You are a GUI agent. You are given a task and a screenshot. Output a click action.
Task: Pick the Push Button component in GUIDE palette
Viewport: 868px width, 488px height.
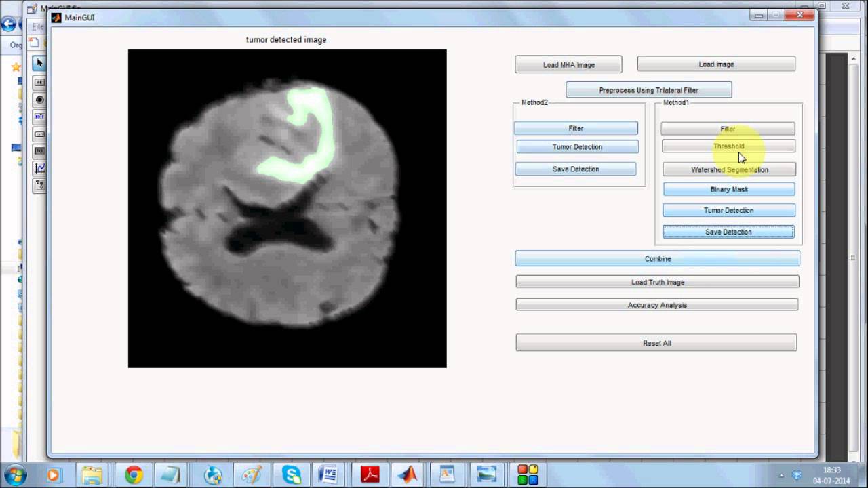point(39,82)
